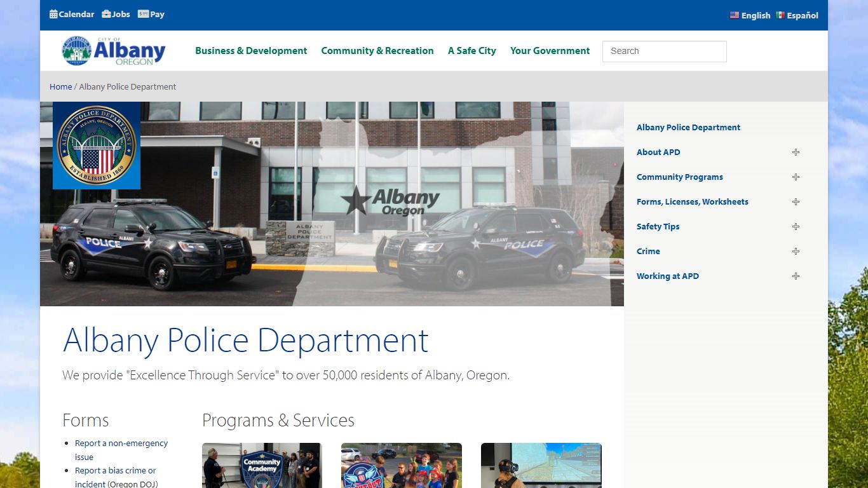The image size is (868, 488).
Task: Expand Forms, Licenses, Worksheets submenu
Action: point(796,202)
